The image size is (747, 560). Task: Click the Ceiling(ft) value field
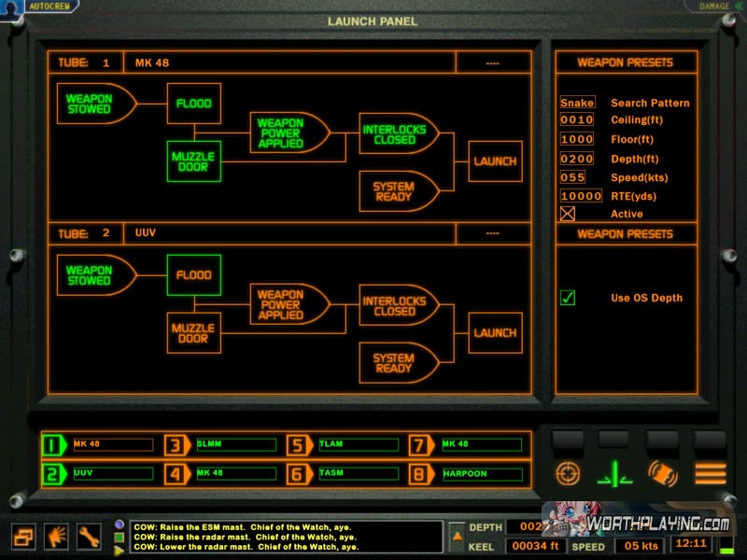[577, 120]
